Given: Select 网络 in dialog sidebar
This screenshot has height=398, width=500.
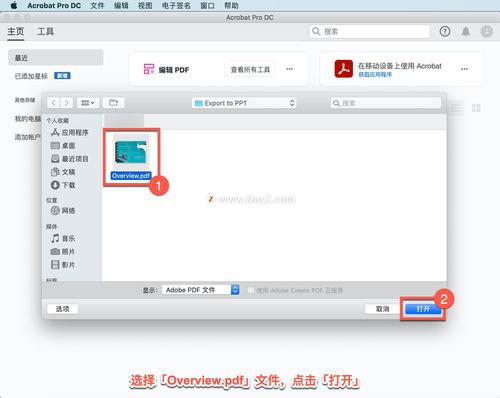Looking at the screenshot, I should click(x=63, y=211).
